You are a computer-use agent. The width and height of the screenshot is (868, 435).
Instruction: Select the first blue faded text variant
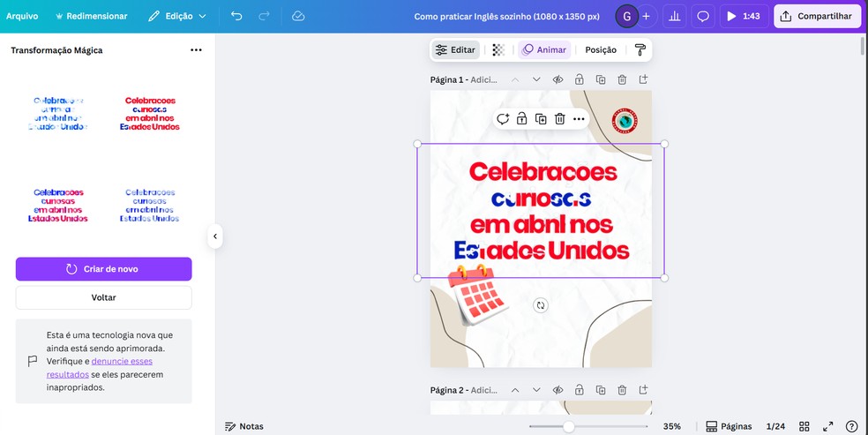pos(58,114)
